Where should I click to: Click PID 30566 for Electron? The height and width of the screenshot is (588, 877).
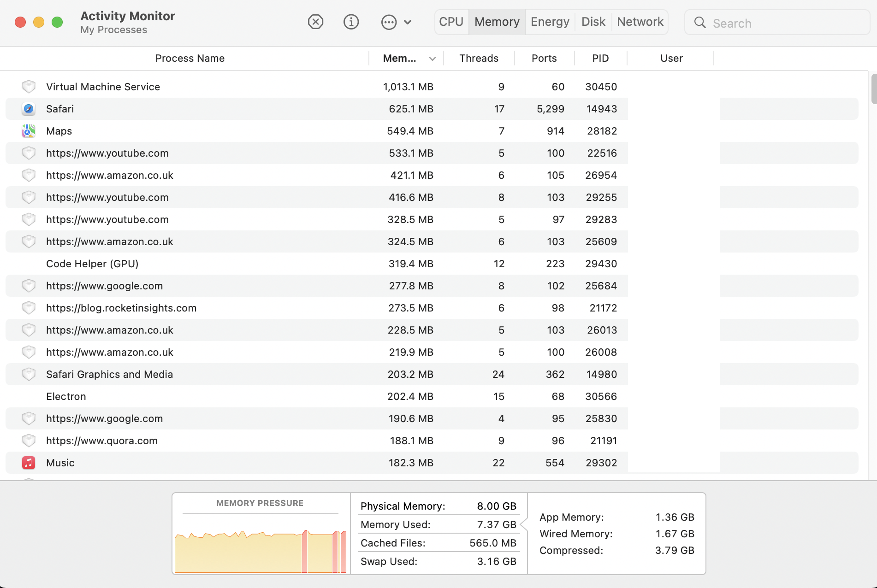(x=601, y=396)
